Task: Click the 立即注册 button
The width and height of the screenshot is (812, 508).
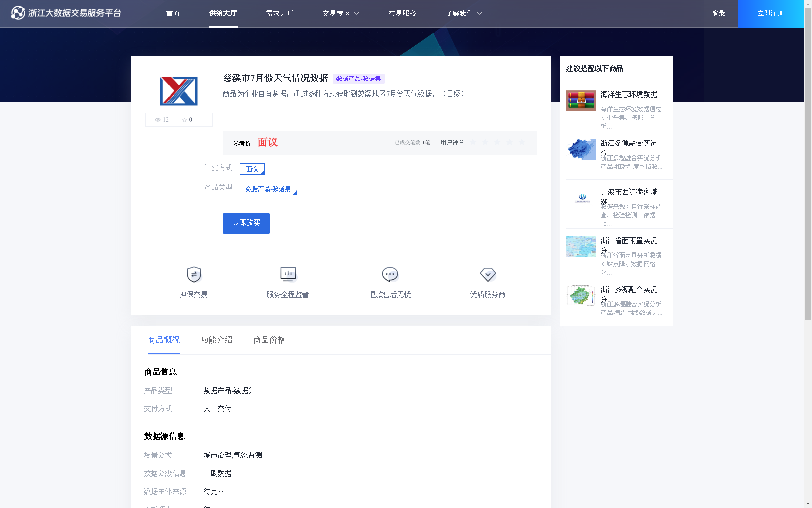Action: point(771,14)
